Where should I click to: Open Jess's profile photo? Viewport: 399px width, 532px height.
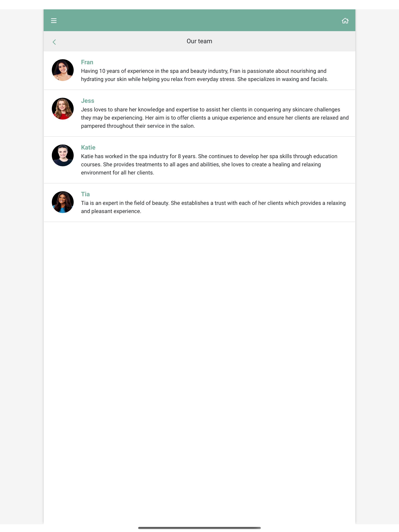[63, 108]
